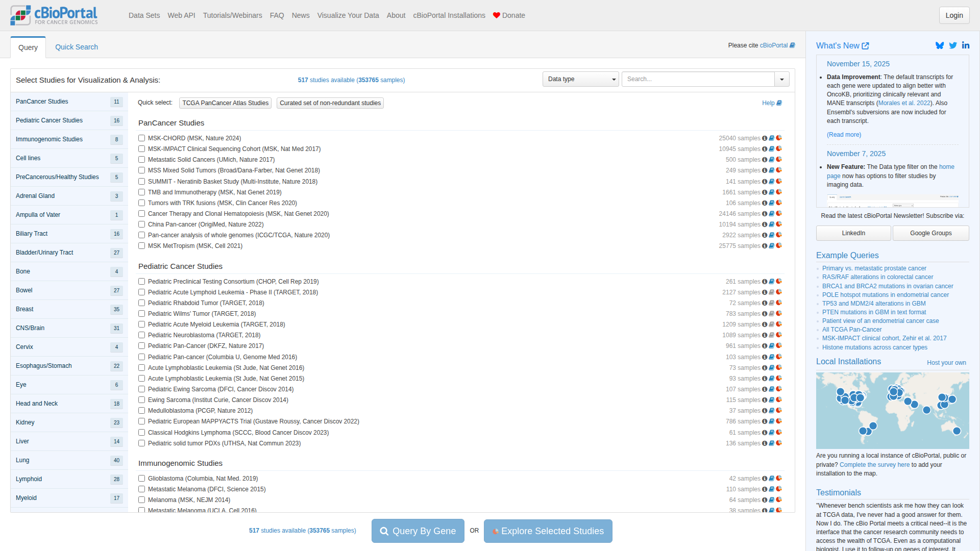The height and width of the screenshot is (551, 980).
Task: Open pie chart summary for Medulloblastoma PCGP study
Action: [x=779, y=411]
